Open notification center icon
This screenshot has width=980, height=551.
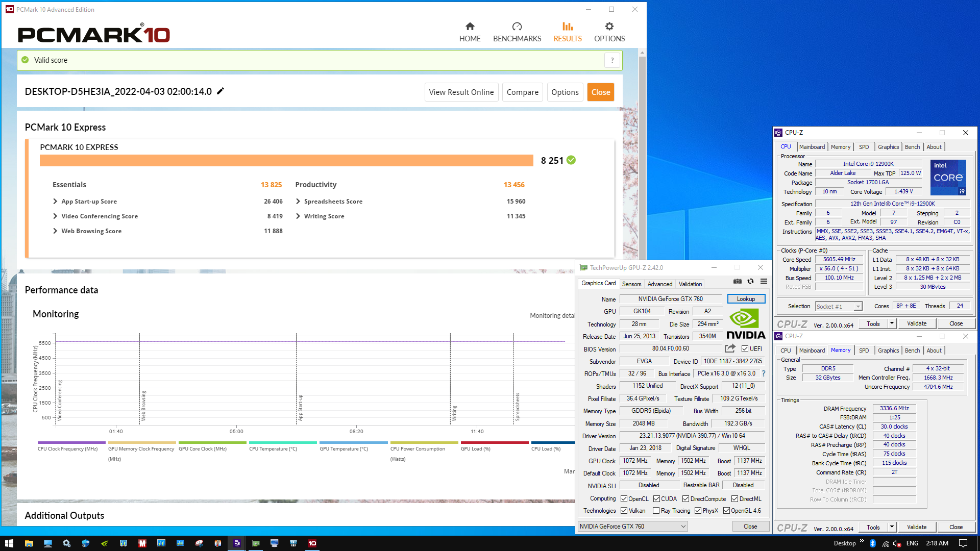click(x=963, y=543)
